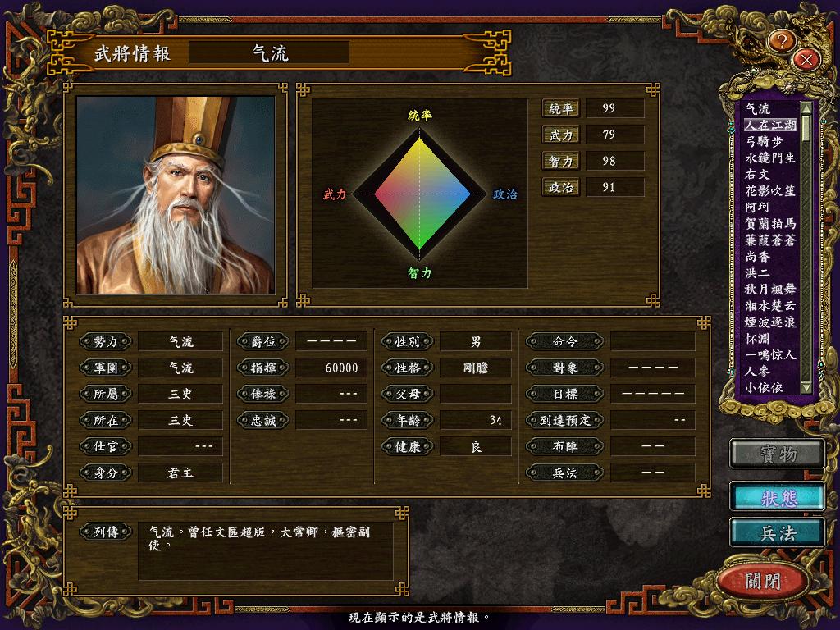Click the officer portrait image
The height and width of the screenshot is (630, 840).
176,195
